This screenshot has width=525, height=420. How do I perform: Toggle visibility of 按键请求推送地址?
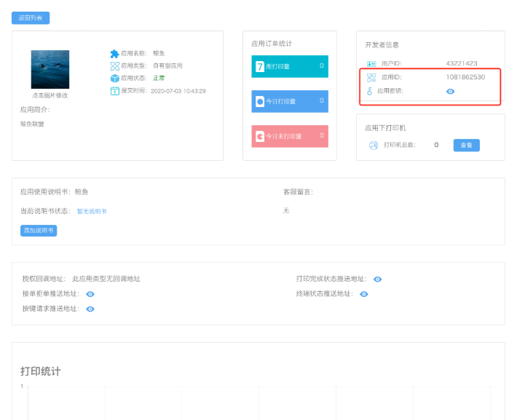point(90,309)
